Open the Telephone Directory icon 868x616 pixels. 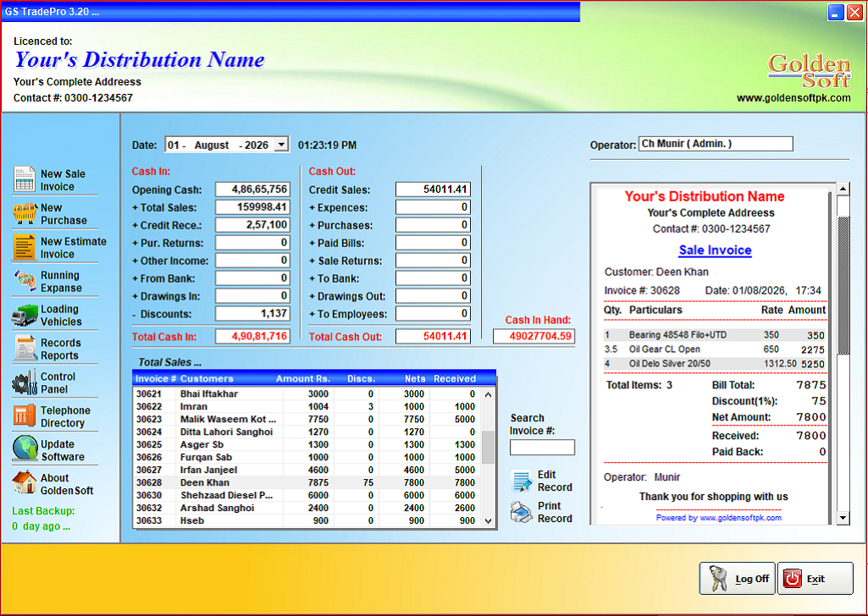point(25,415)
